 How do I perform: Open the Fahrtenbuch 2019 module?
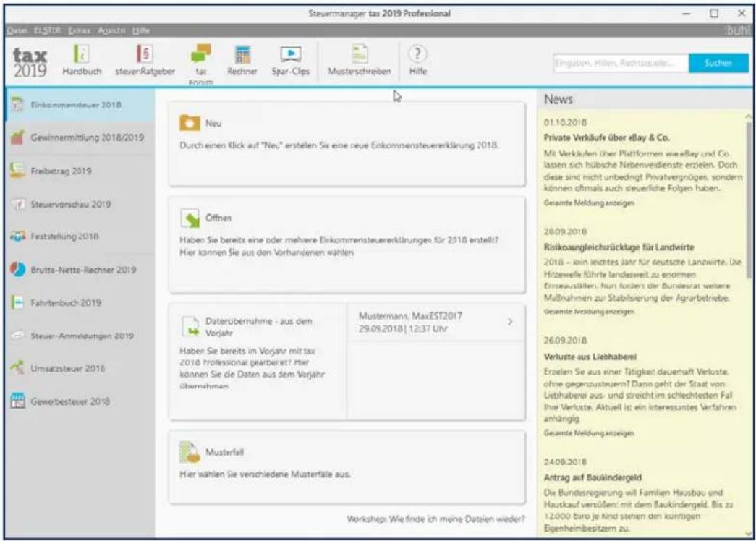point(80,303)
